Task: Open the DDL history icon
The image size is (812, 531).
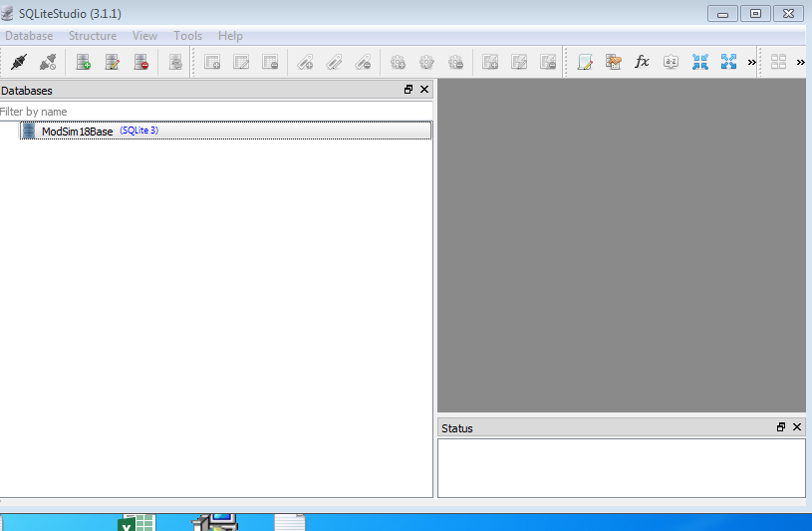Action: click(x=614, y=62)
